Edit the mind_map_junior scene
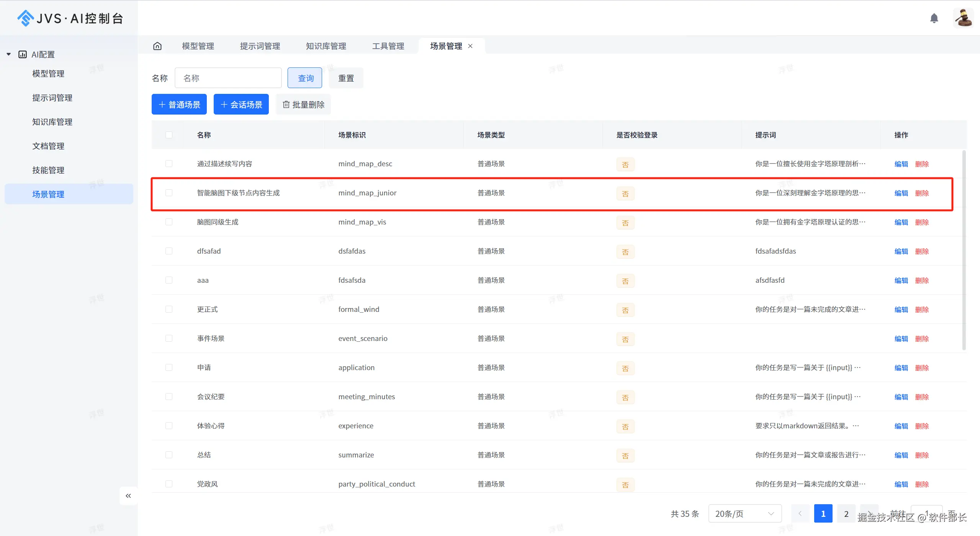The image size is (980, 536). pyautogui.click(x=901, y=193)
